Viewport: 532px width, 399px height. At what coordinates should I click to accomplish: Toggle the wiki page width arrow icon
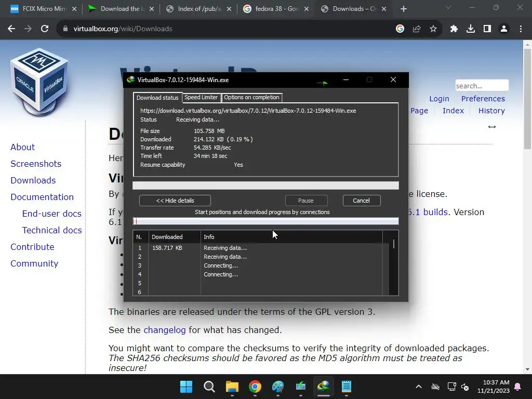(492, 127)
